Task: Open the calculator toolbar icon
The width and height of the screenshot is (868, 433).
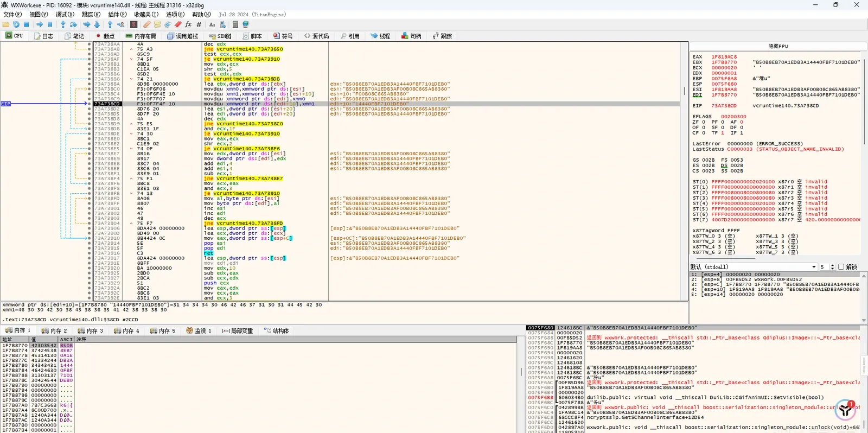Action: pos(235,24)
